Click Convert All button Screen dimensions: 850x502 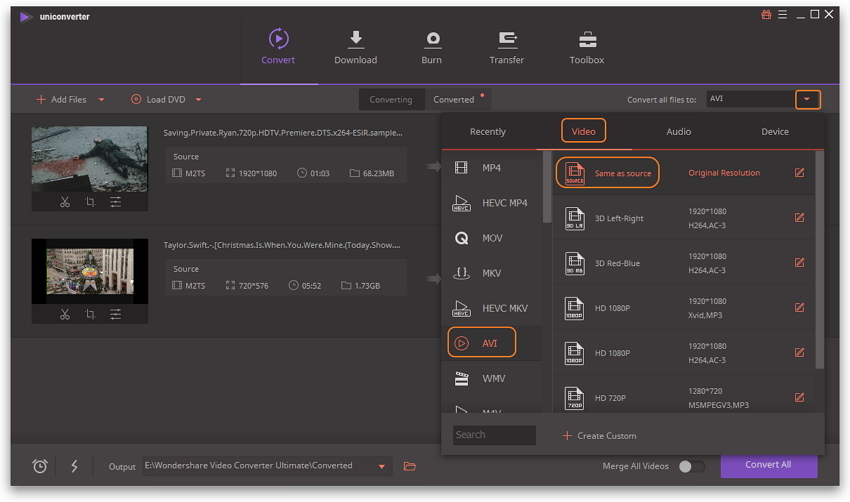pos(769,466)
